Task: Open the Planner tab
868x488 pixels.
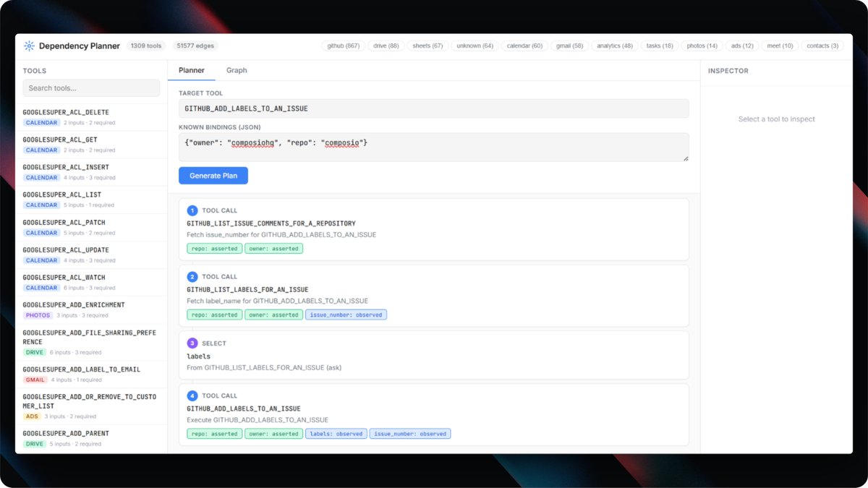Action: tap(192, 70)
